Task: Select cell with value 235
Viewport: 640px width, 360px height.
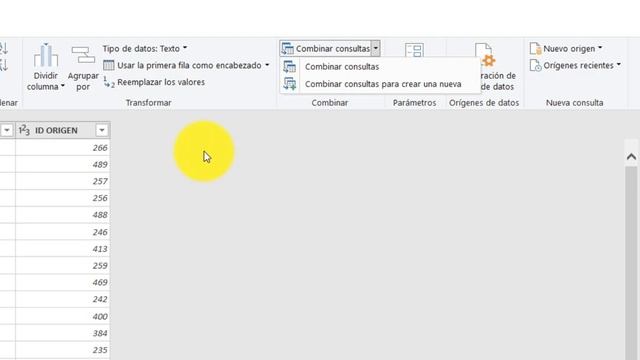Action: (x=63, y=350)
